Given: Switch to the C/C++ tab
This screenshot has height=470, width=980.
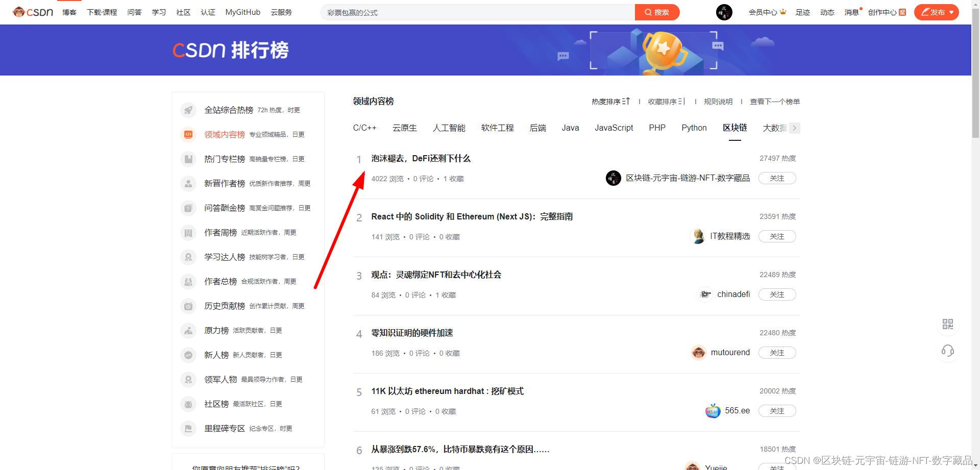Looking at the screenshot, I should (364, 128).
